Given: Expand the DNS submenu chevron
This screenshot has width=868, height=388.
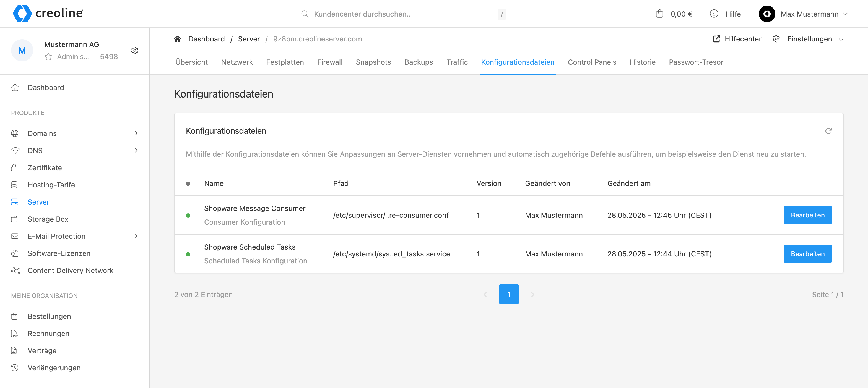Looking at the screenshot, I should click(x=136, y=150).
